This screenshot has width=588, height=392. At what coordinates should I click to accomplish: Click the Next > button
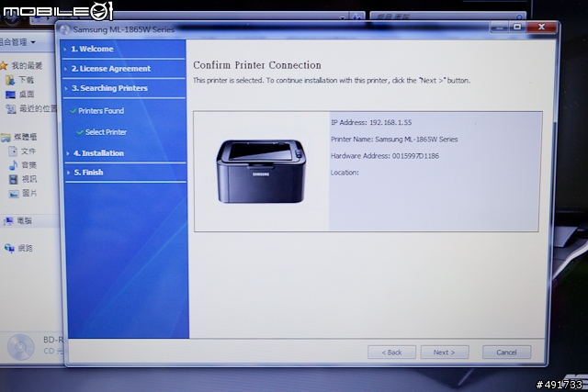[x=445, y=353]
